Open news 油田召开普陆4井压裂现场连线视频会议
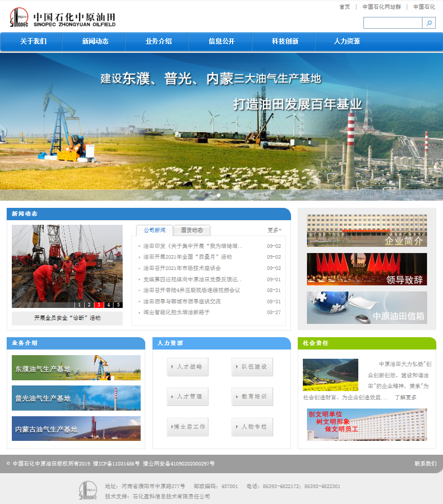The width and height of the screenshot is (443, 504). point(191,290)
